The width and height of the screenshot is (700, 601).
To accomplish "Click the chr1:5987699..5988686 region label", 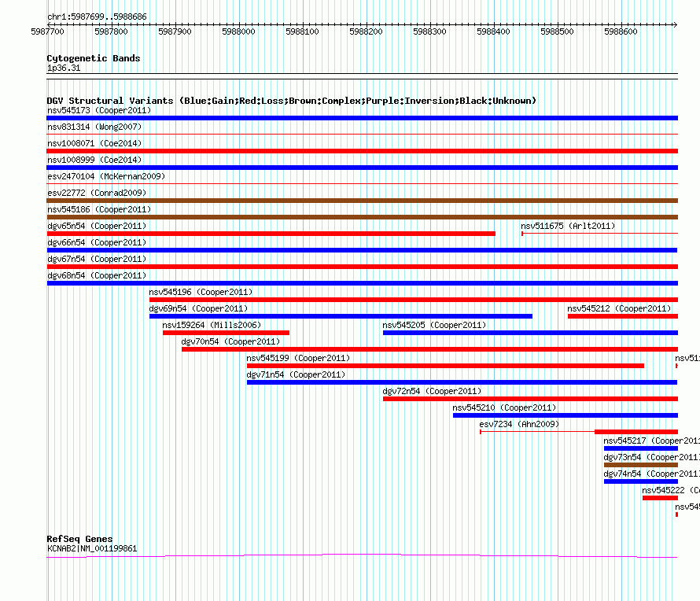I will (x=97, y=17).
